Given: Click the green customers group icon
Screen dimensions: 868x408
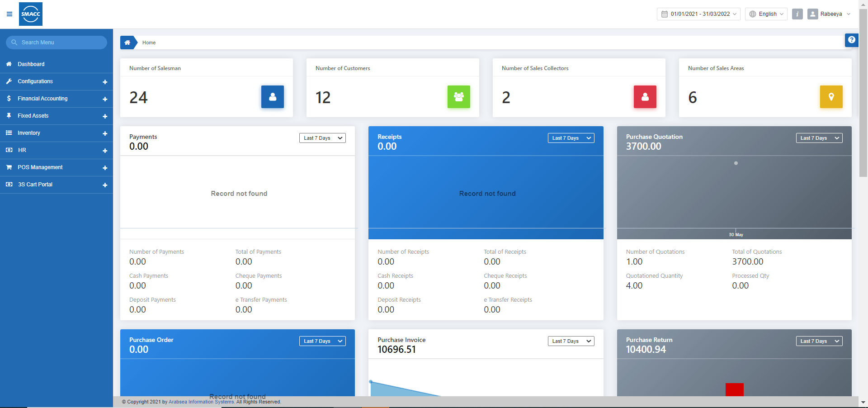Looking at the screenshot, I should pyautogui.click(x=458, y=97).
